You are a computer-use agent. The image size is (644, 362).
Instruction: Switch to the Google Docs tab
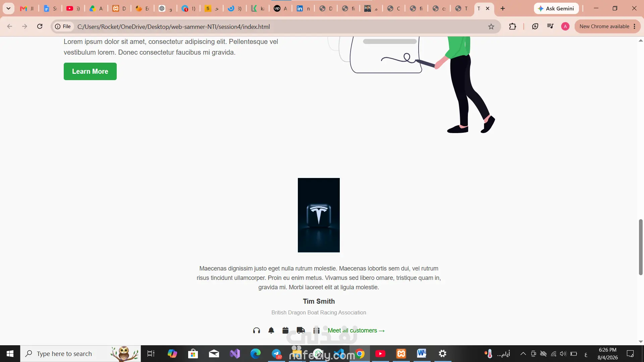[x=50, y=8]
